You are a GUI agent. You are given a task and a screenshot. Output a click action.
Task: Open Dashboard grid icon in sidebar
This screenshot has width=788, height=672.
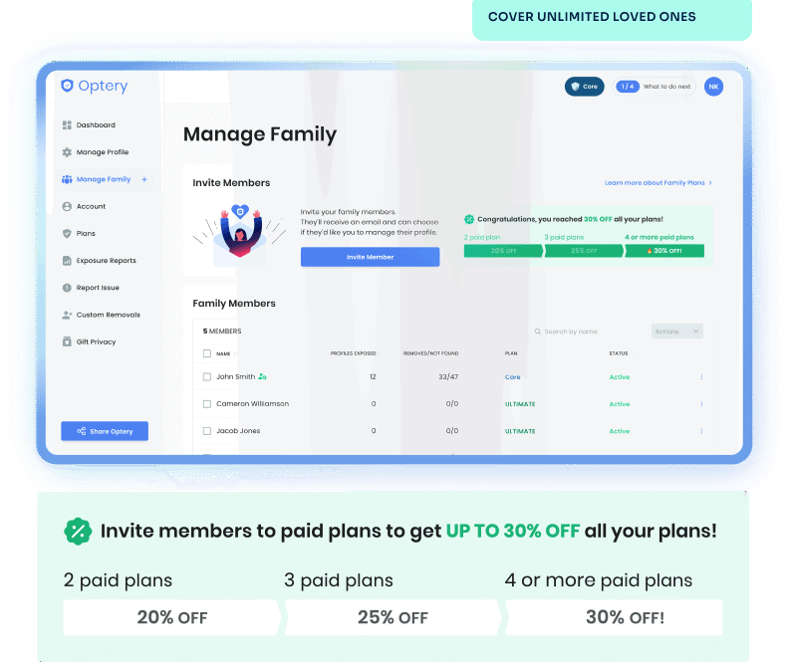click(67, 125)
